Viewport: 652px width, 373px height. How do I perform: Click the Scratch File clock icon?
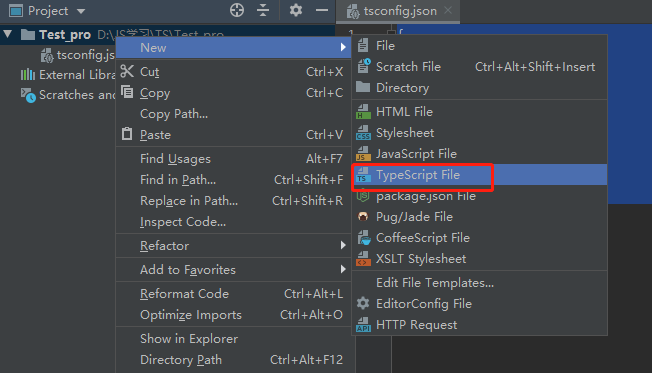363,66
